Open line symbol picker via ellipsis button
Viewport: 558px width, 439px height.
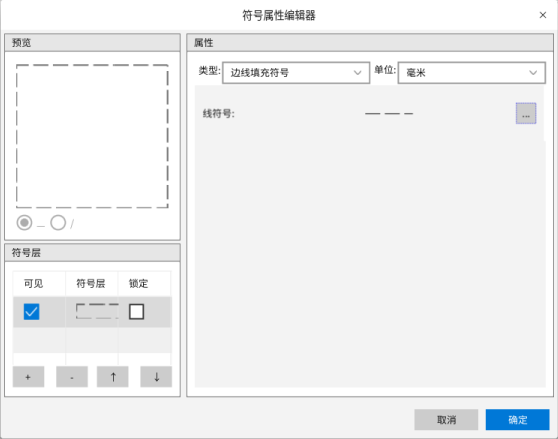526,113
